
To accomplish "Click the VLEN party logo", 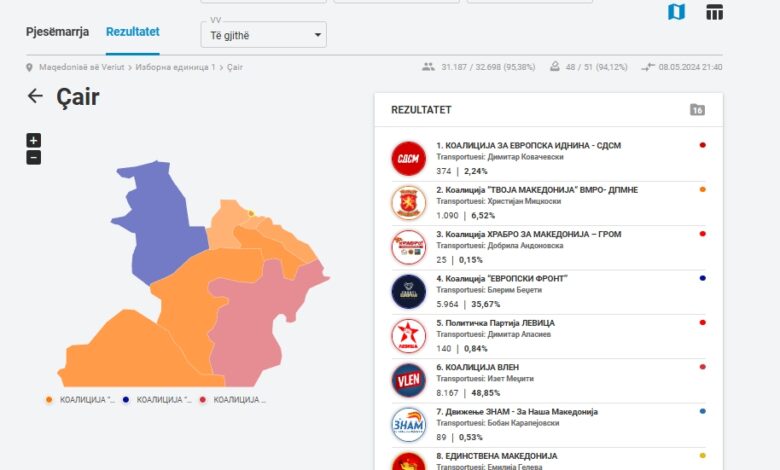I will 408,380.
